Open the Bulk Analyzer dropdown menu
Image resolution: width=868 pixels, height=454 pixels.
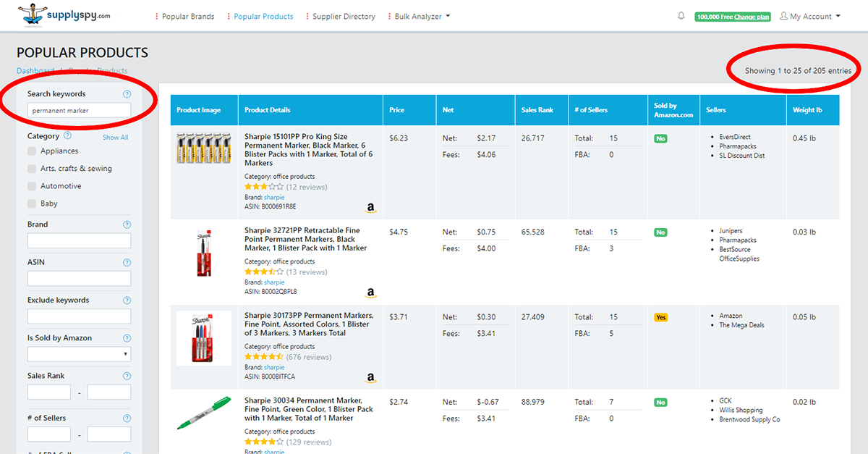(x=419, y=17)
